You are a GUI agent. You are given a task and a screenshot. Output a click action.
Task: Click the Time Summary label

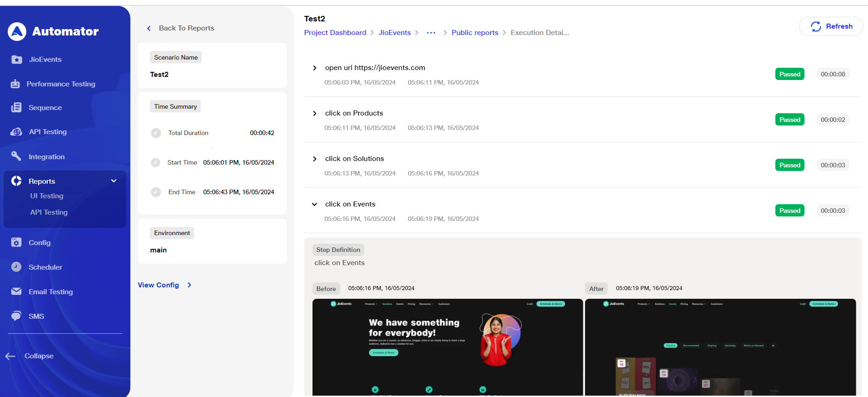coord(175,106)
